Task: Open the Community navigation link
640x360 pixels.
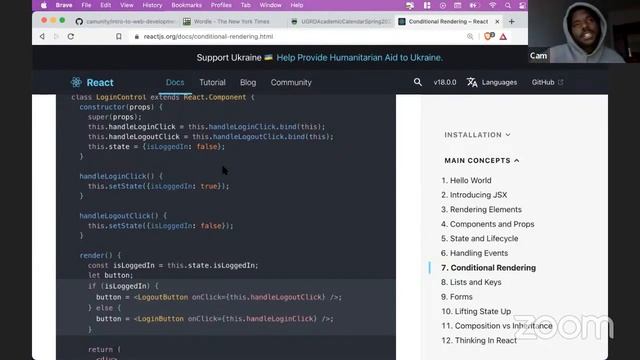Action: pyautogui.click(x=291, y=82)
